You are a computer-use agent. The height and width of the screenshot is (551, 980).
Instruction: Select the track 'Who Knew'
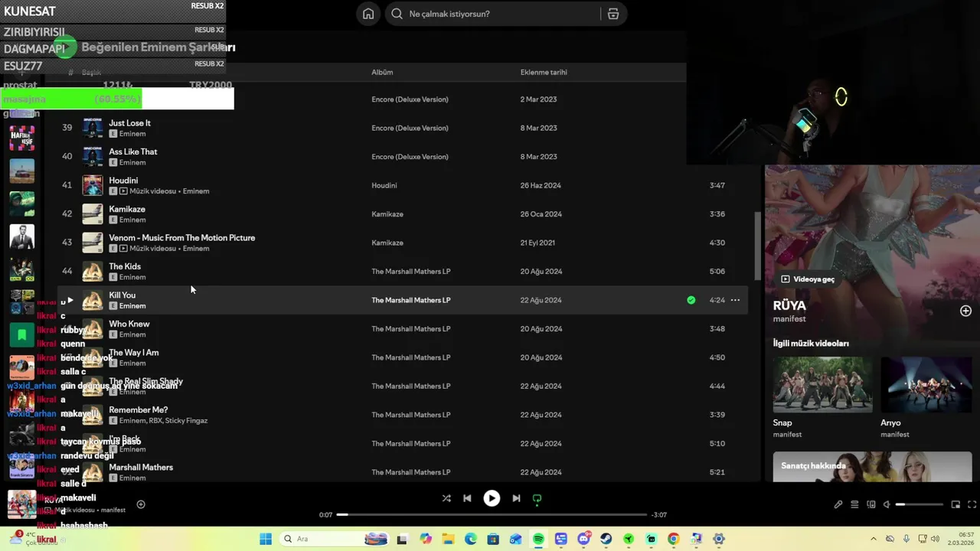(x=129, y=324)
